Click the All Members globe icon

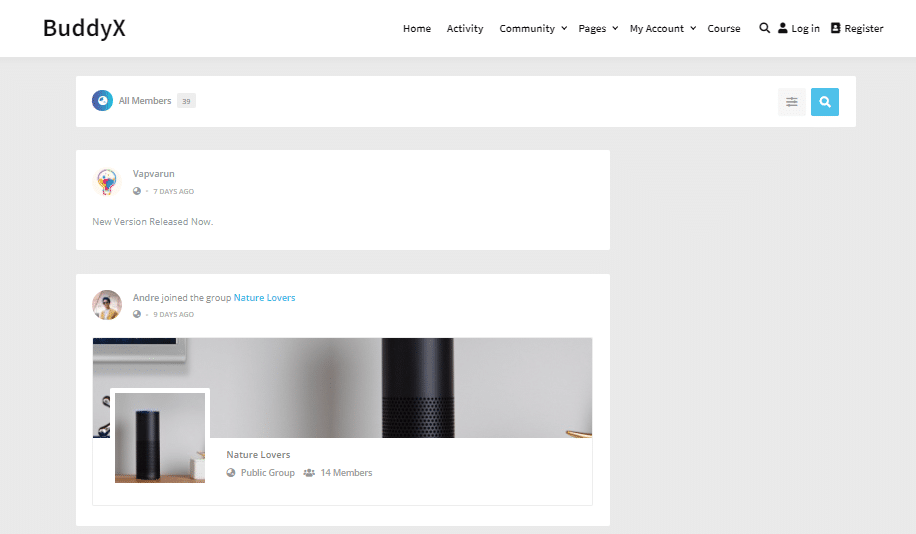tap(102, 100)
